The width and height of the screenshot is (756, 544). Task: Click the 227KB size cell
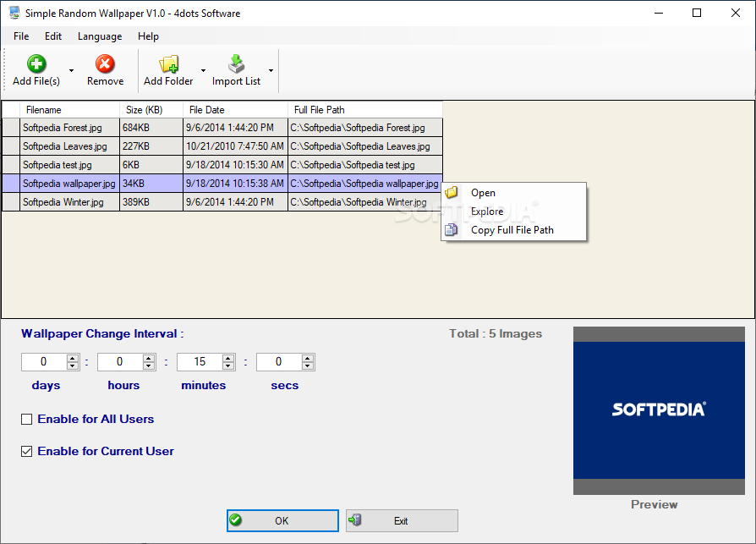pos(151,146)
